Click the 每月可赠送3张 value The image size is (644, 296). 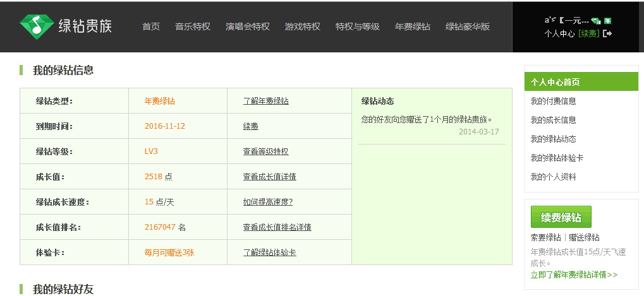click(x=169, y=252)
